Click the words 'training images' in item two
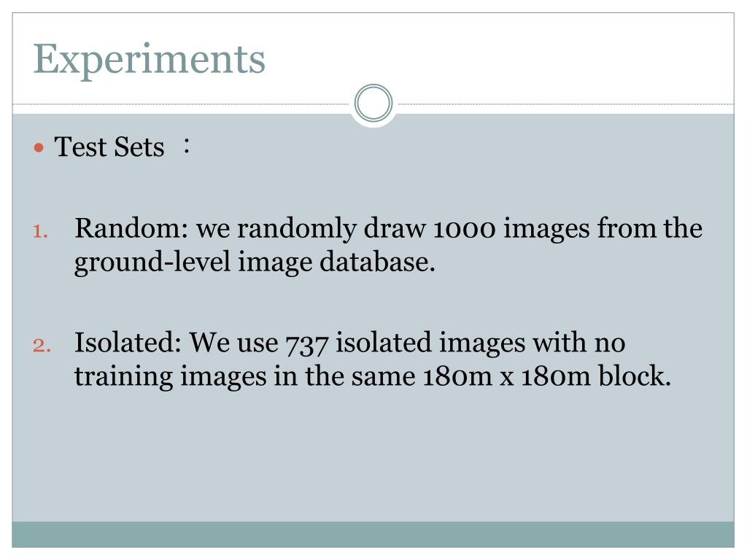This screenshot has width=747, height=560. tap(170, 377)
